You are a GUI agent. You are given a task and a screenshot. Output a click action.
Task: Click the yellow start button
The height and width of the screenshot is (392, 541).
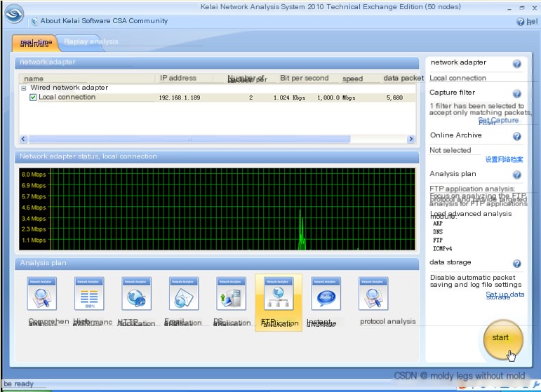pyautogui.click(x=503, y=339)
